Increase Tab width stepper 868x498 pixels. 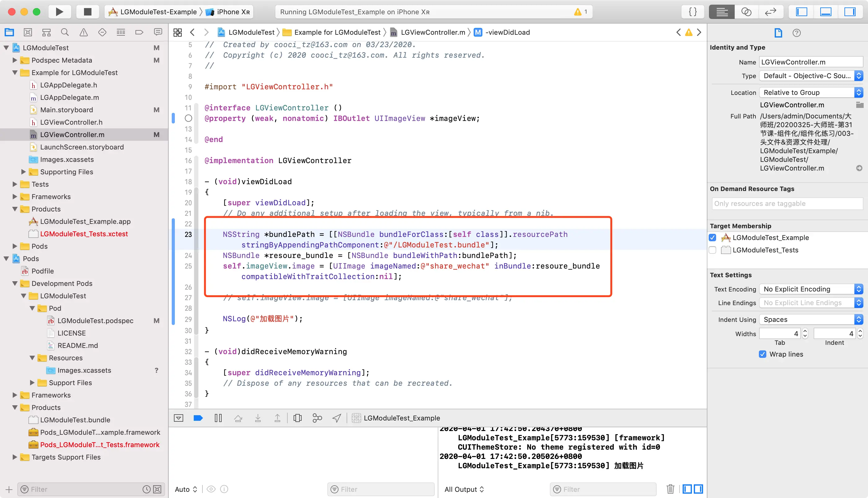(805, 331)
